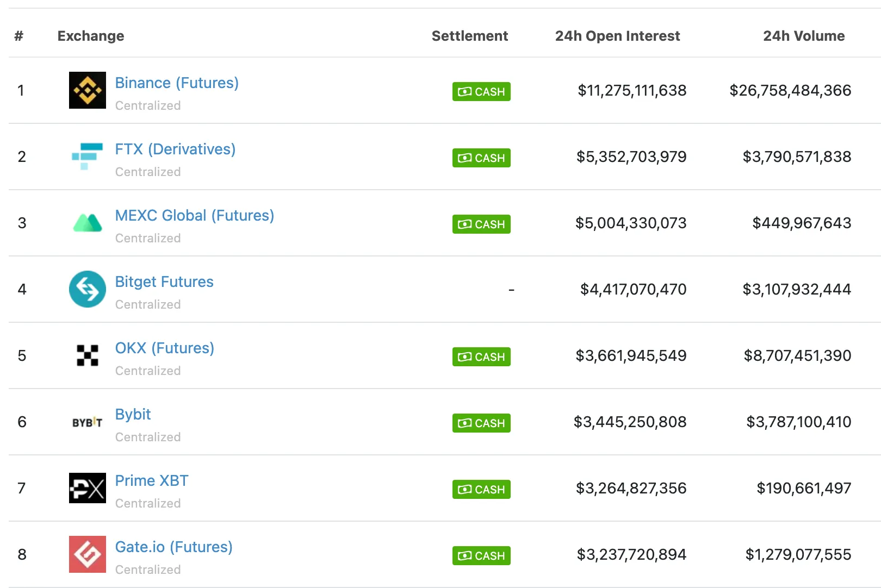Select Bitget open interest $4,417,070,470
The image size is (881, 588).
click(633, 289)
